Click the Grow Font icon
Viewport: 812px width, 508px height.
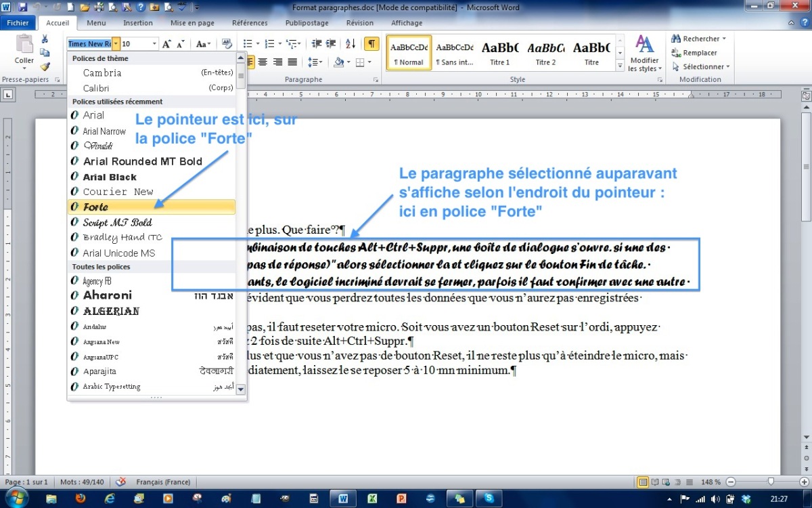click(x=166, y=44)
